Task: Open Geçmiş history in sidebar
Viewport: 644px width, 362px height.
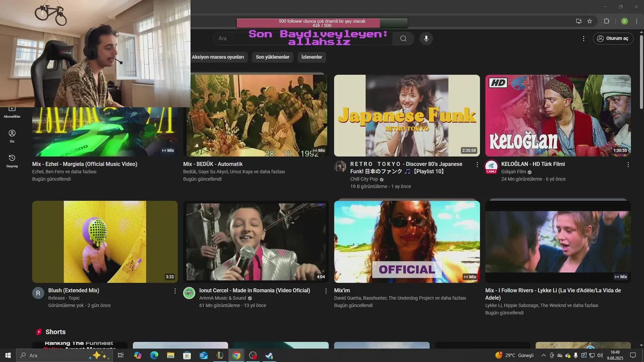Action: point(12,161)
